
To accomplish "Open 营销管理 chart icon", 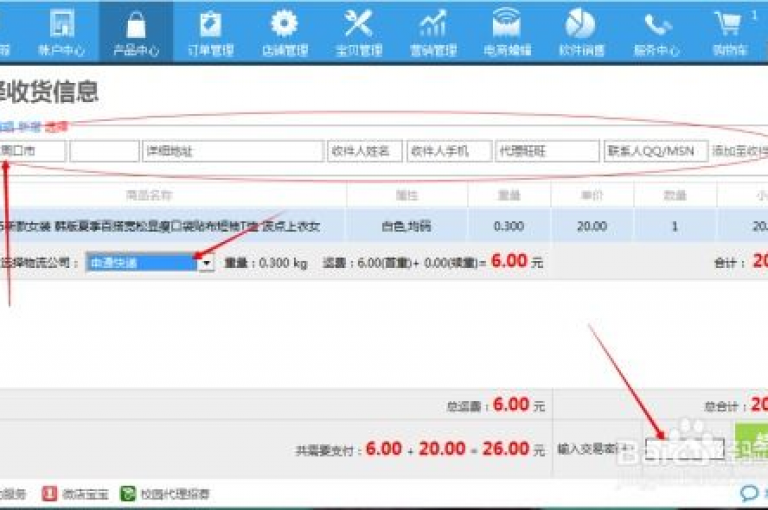I will point(433,24).
